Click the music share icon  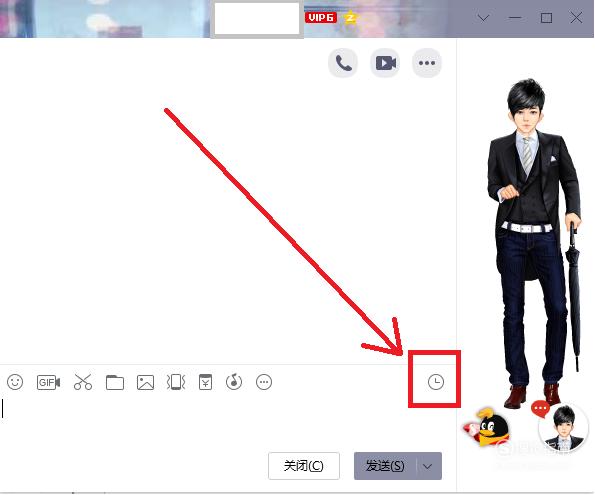click(x=234, y=381)
